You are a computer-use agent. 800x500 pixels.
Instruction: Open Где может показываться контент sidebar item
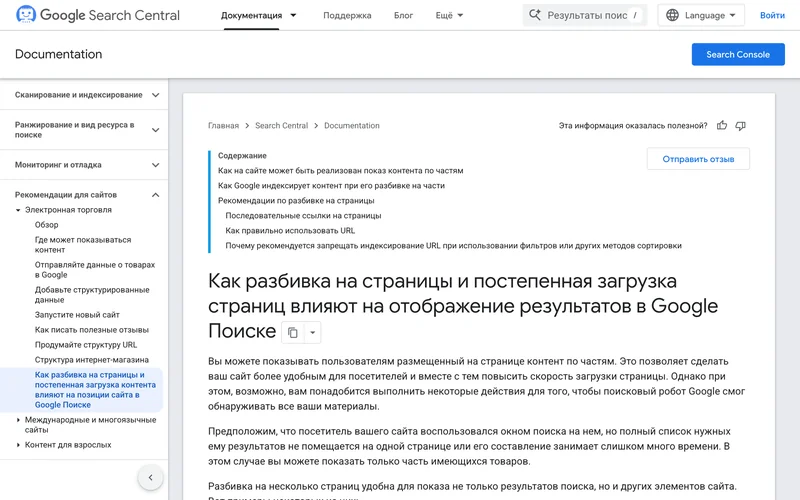click(x=83, y=245)
